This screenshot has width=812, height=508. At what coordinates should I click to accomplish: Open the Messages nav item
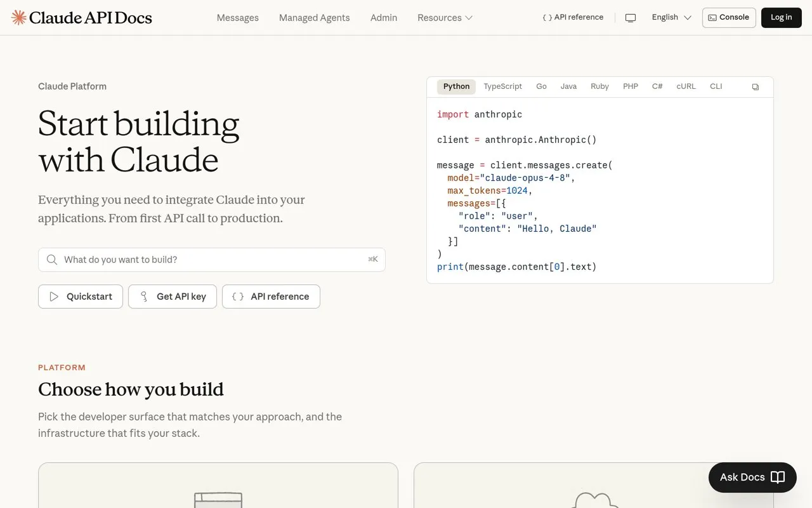pyautogui.click(x=238, y=18)
